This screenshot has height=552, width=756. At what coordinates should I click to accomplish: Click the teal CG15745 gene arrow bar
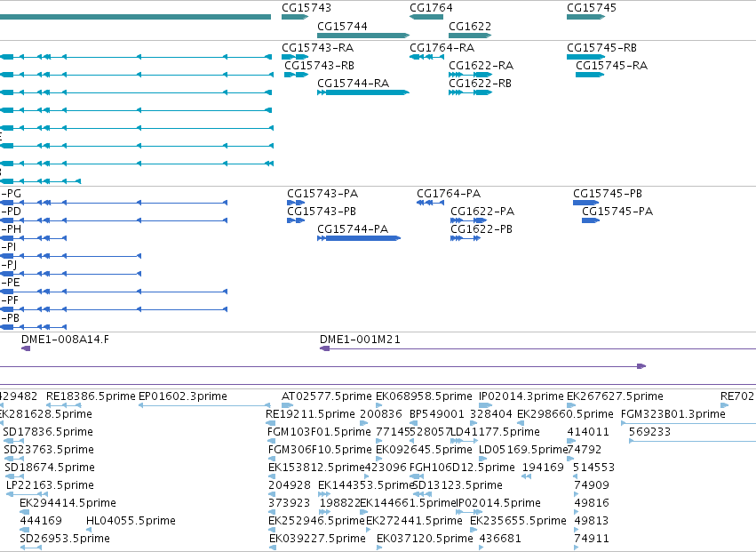point(585,17)
